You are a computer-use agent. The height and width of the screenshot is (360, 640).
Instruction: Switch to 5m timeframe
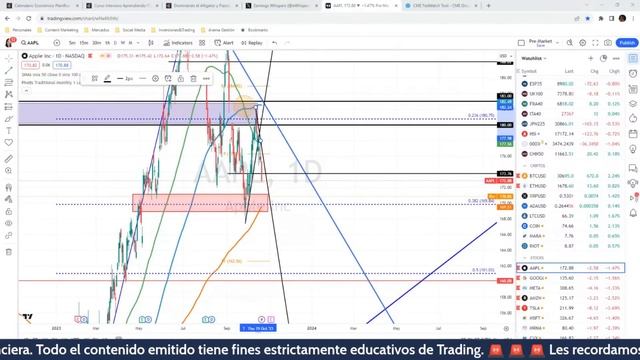tap(72, 43)
